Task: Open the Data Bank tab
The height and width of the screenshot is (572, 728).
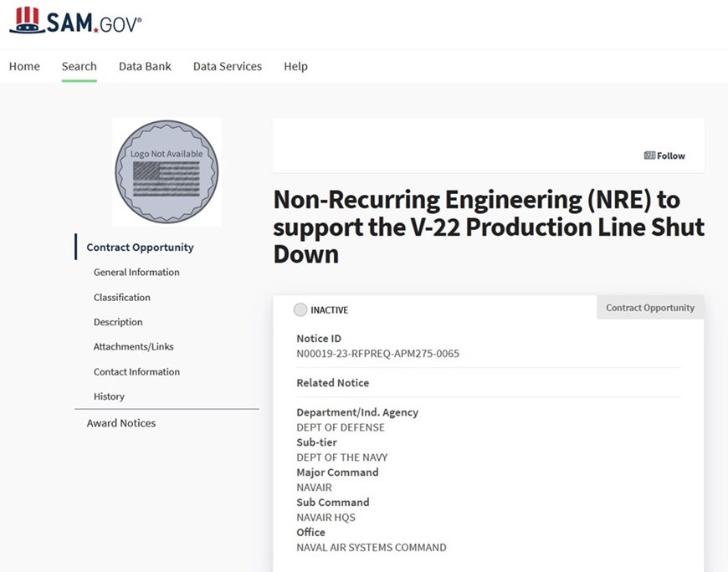Action: [145, 66]
